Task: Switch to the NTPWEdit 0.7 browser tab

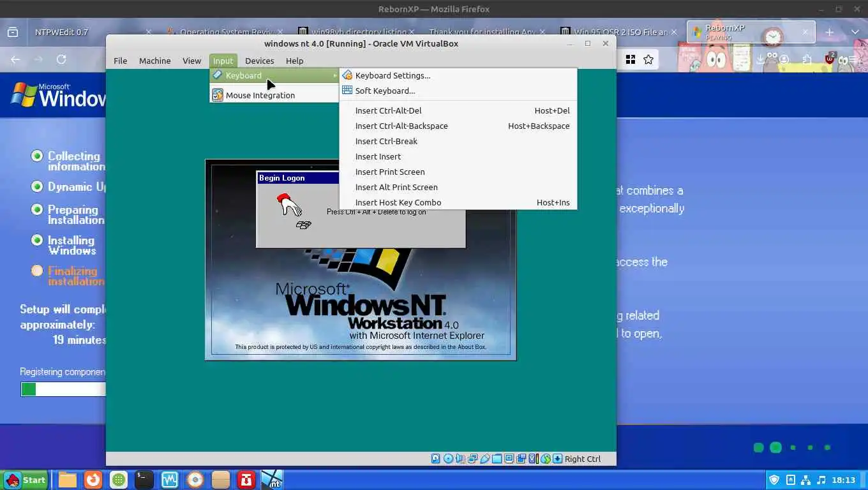Action: (x=90, y=32)
